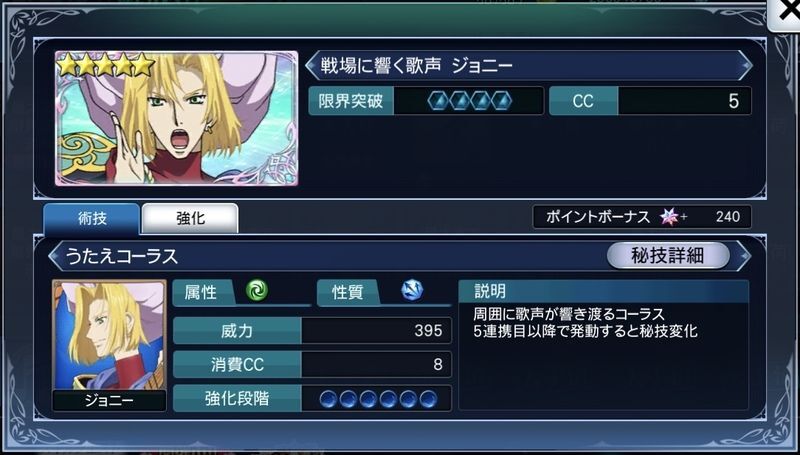Viewport: 800px width, 455px height.
Task: Click the first 限界突破 crystal icon
Action: coord(438,101)
